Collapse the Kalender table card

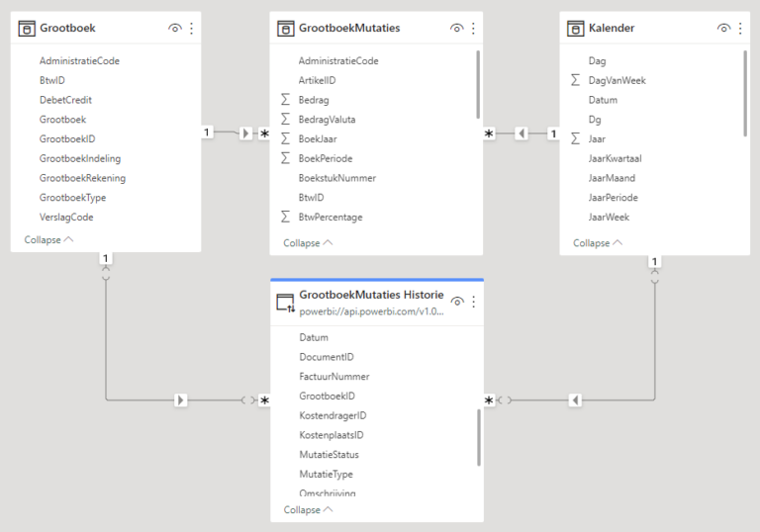(x=598, y=242)
